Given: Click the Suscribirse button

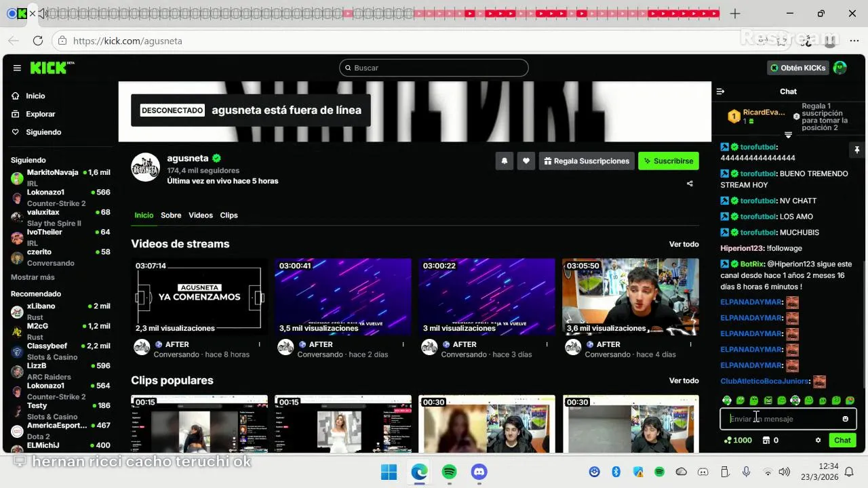Looking at the screenshot, I should pyautogui.click(x=669, y=161).
